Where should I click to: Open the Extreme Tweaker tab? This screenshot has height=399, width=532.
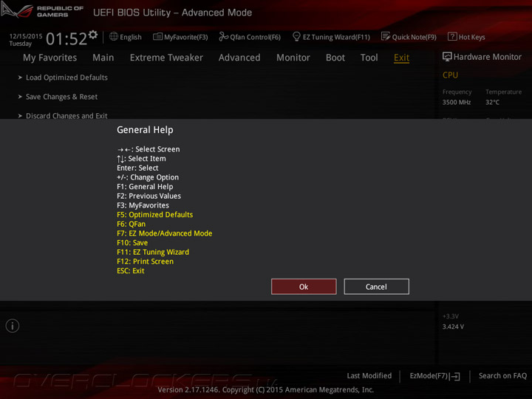[x=166, y=58]
